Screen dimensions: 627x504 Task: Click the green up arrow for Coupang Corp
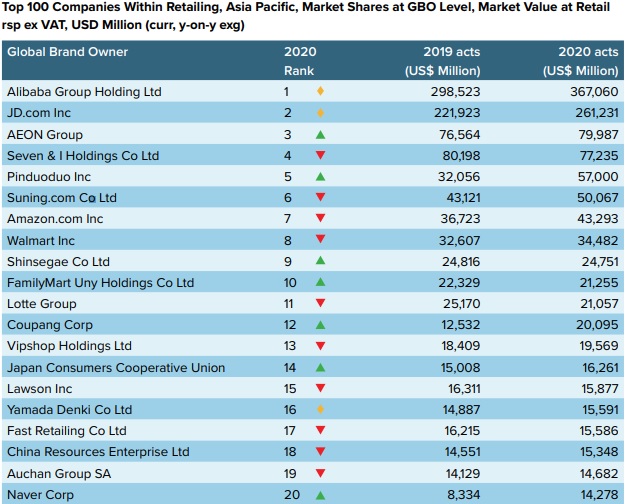pos(320,325)
